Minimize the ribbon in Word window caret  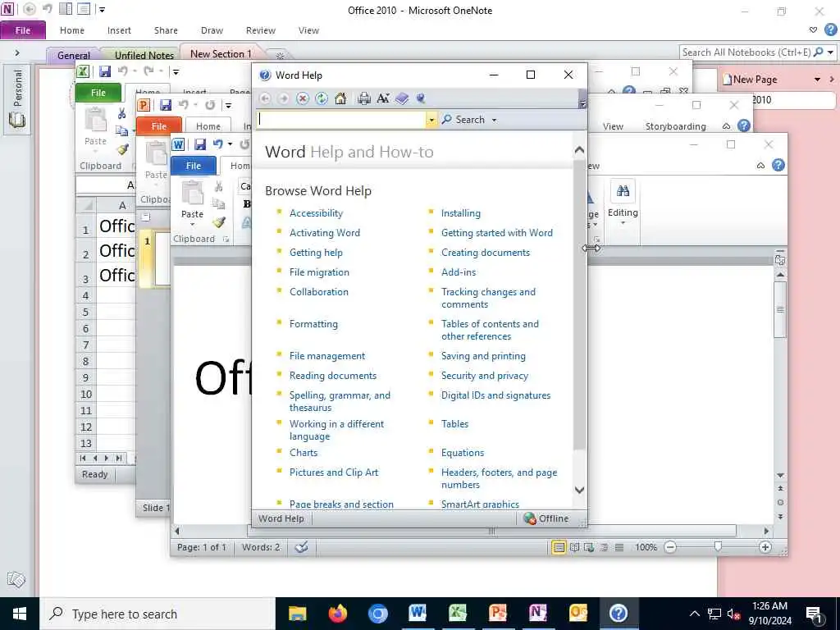point(760,166)
